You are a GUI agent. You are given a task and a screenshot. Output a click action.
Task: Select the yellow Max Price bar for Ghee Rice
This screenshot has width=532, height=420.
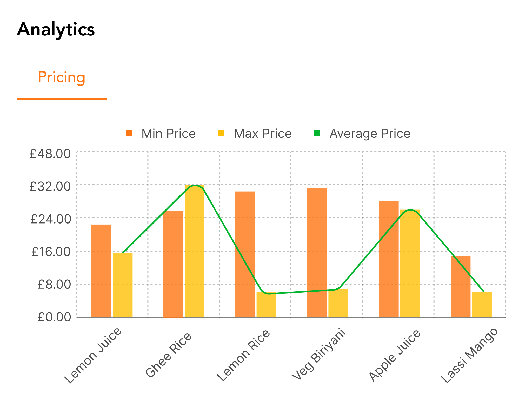195,251
